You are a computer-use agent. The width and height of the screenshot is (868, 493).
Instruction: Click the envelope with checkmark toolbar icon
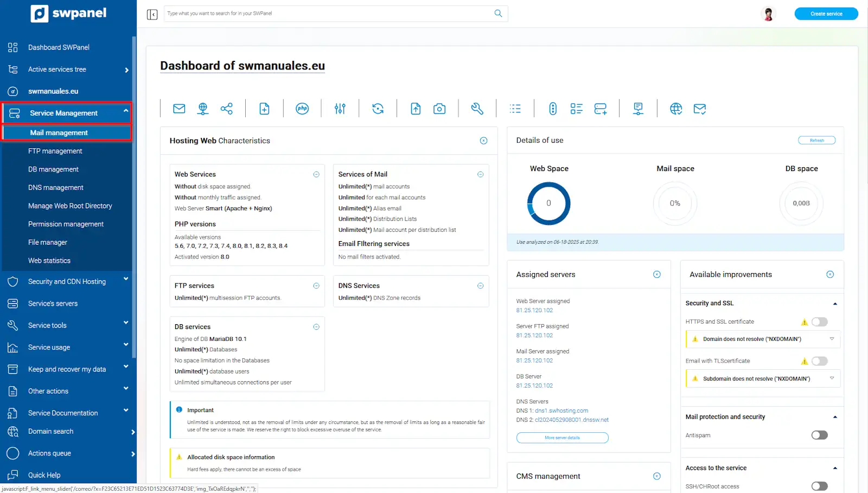click(700, 109)
